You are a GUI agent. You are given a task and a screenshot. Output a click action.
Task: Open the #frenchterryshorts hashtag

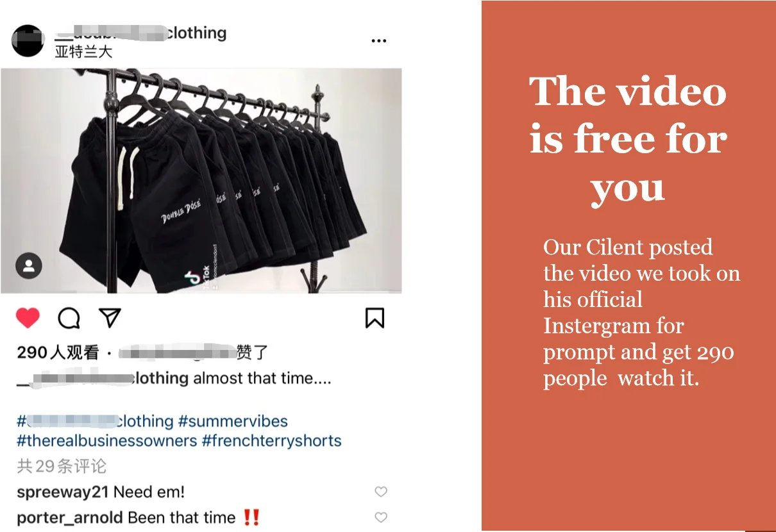click(x=271, y=441)
